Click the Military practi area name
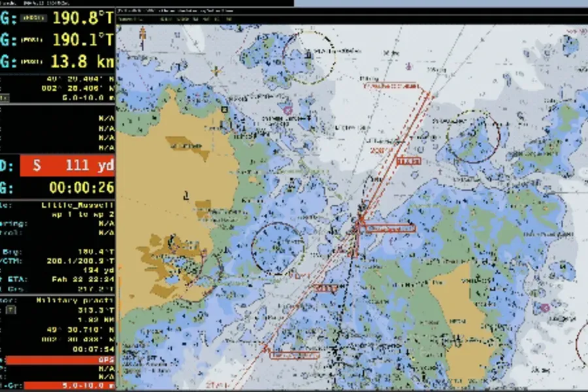The image size is (588, 392). tap(75, 301)
